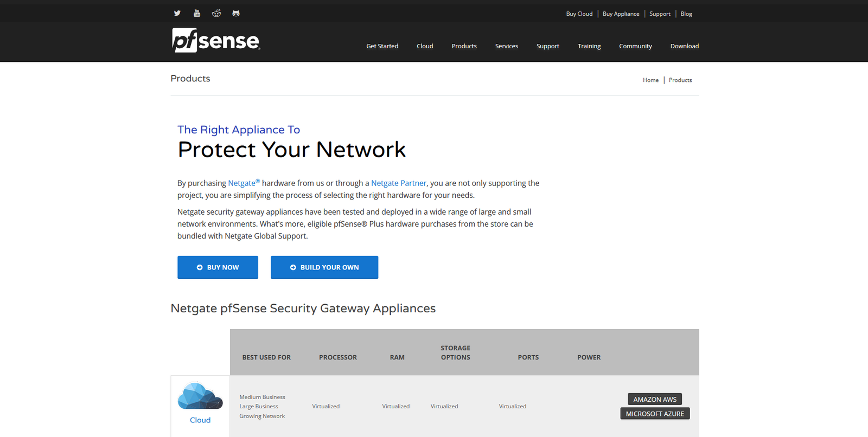Open the Training navigation menu
Viewport: 868px width, 437px height.
589,46
